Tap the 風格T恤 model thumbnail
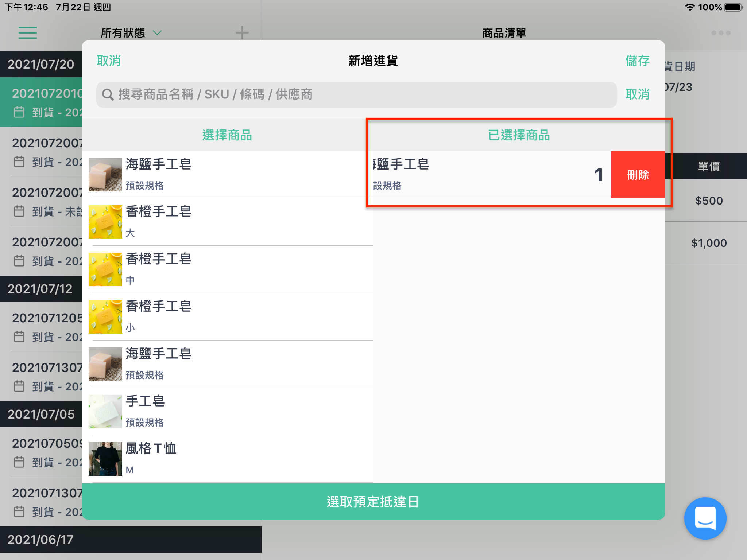The image size is (747, 560). point(105,459)
